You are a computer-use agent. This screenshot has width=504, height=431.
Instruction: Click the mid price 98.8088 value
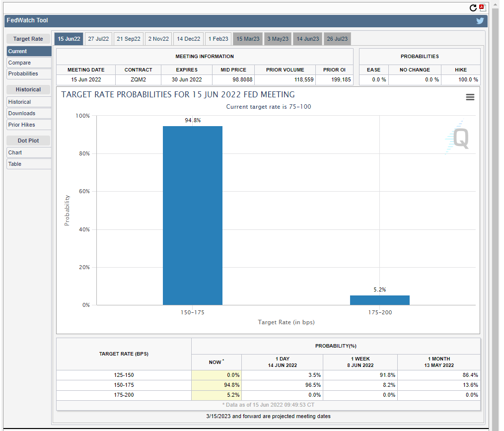pyautogui.click(x=243, y=80)
